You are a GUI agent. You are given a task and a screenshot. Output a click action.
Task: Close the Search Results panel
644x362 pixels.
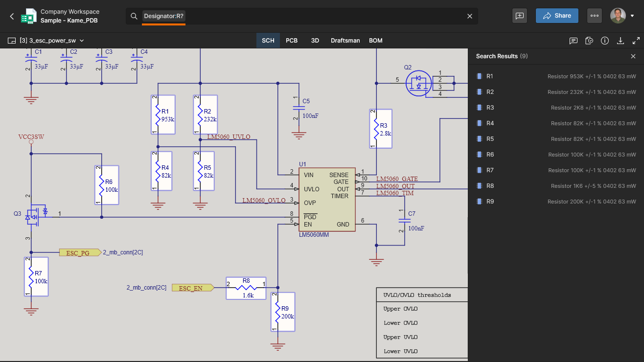point(633,56)
